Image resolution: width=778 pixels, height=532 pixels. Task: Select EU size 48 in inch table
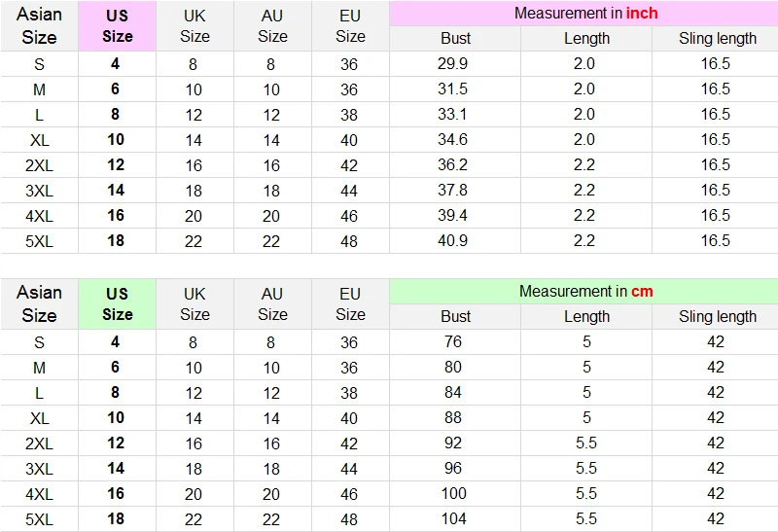[x=349, y=241]
